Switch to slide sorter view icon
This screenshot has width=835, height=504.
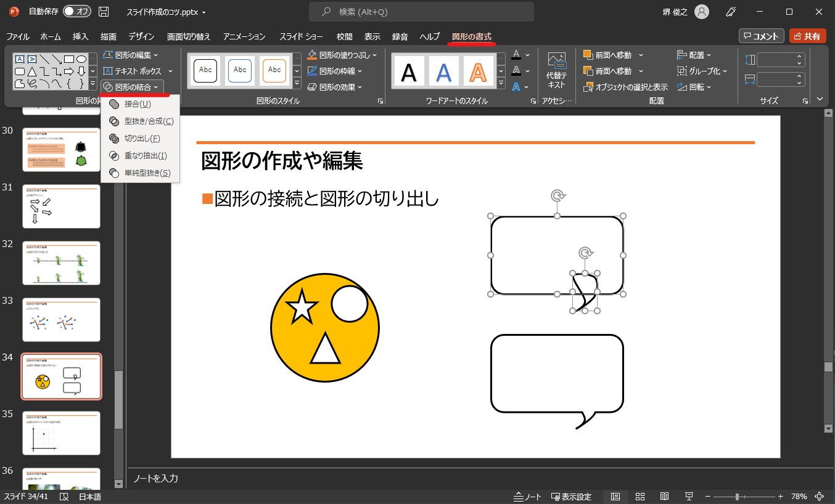click(640, 497)
